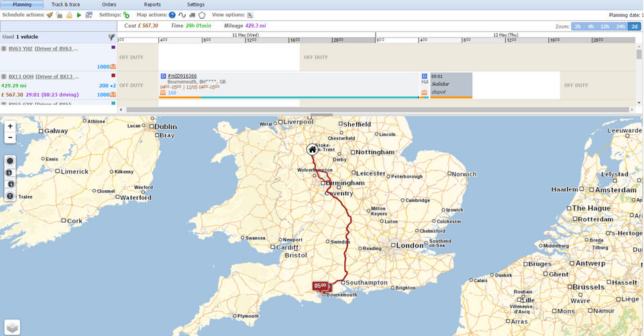Click the orange closed-padlock lock icon
This screenshot has width=644, height=336.
[69, 15]
